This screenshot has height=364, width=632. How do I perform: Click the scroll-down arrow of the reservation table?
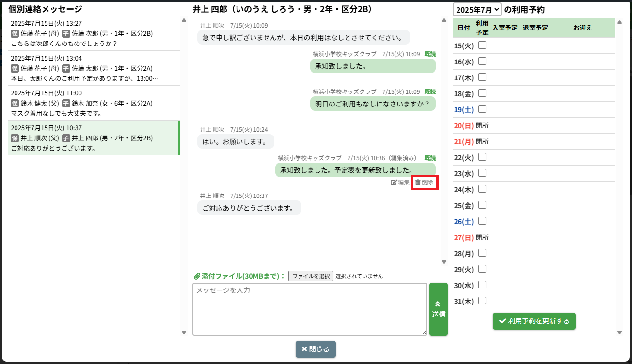tap(619, 332)
